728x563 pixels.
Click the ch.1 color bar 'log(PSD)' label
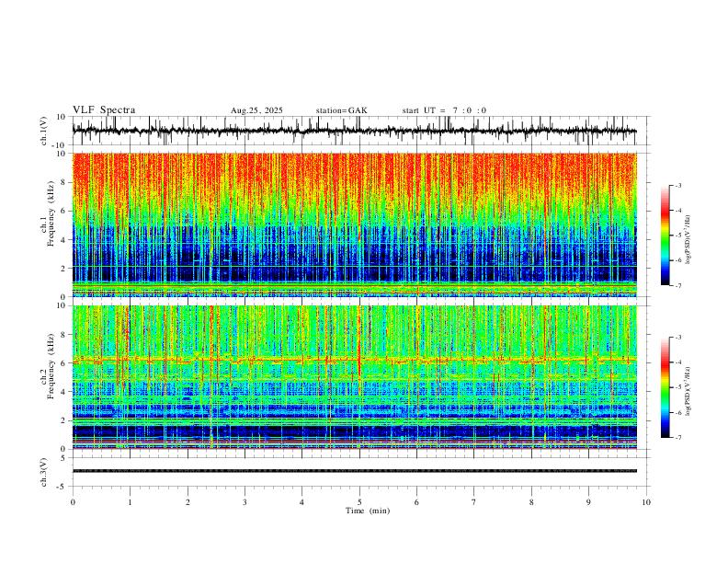tap(688, 240)
